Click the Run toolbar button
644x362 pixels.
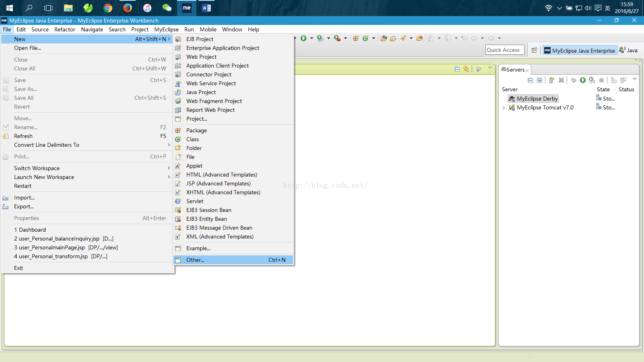point(303,38)
